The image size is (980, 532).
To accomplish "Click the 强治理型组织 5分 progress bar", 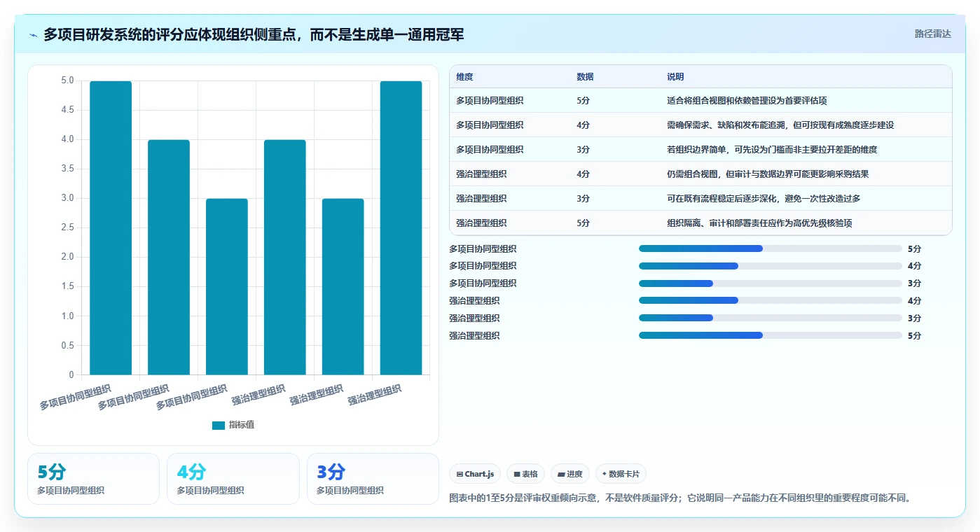I will point(770,336).
